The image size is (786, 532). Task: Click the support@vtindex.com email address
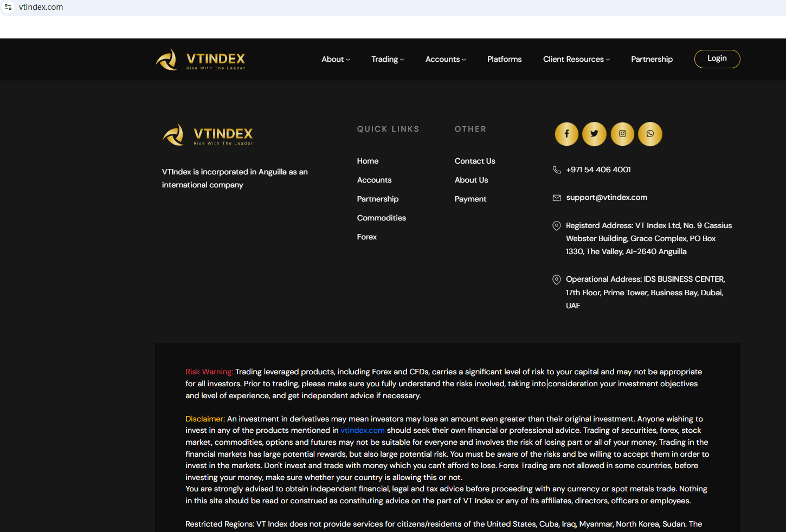click(606, 197)
